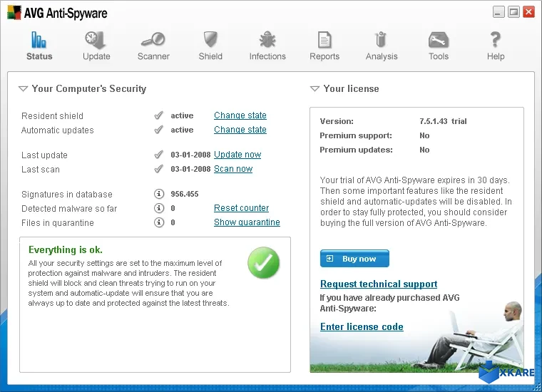The width and height of the screenshot is (542, 392).
Task: Collapse Your Computer's Security section
Action: (x=23, y=89)
